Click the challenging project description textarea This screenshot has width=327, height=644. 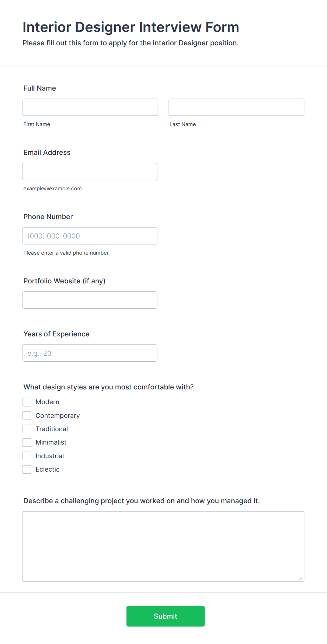pos(163,546)
